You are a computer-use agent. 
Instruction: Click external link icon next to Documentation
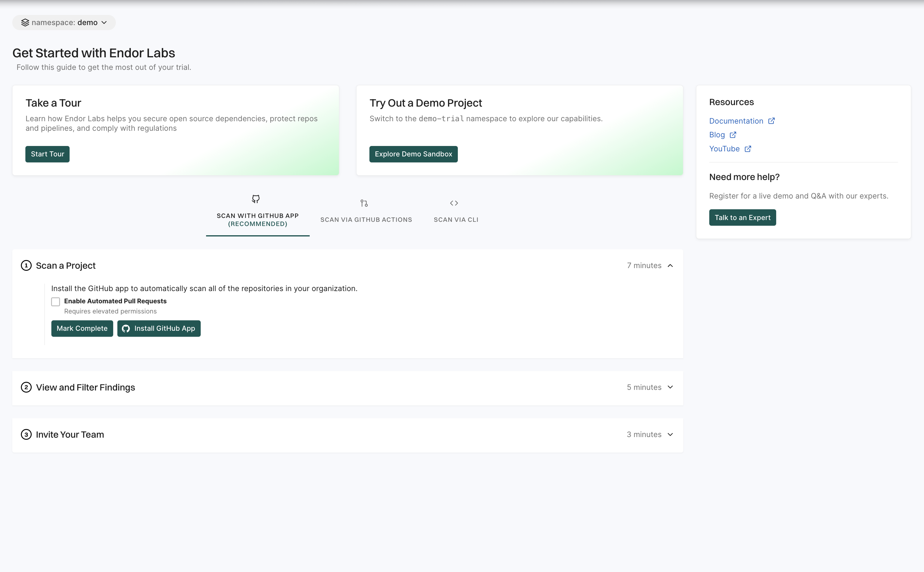[771, 121]
